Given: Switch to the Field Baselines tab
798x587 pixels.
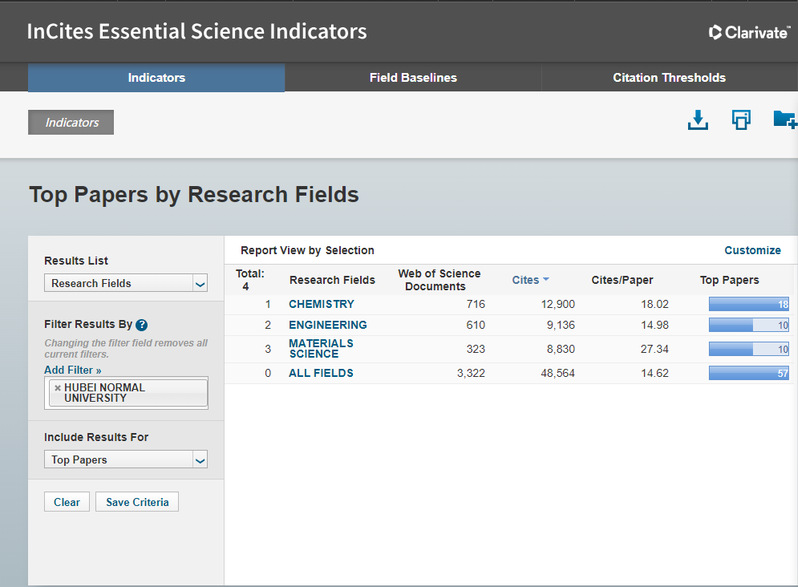Looking at the screenshot, I should point(413,78).
